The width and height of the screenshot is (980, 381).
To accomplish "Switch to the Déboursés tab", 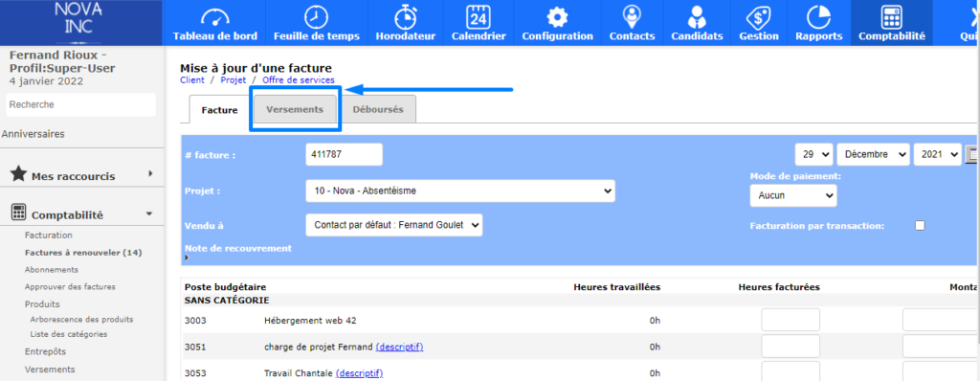I will tap(378, 109).
